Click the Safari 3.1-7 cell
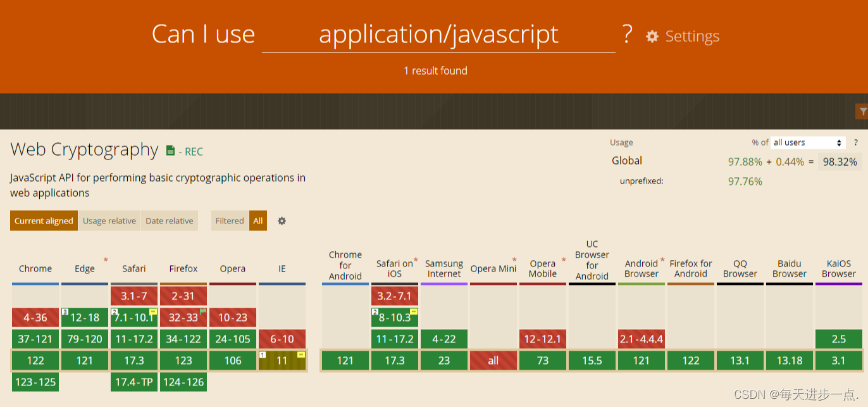Screen dimensions: 868x407 click(134, 296)
